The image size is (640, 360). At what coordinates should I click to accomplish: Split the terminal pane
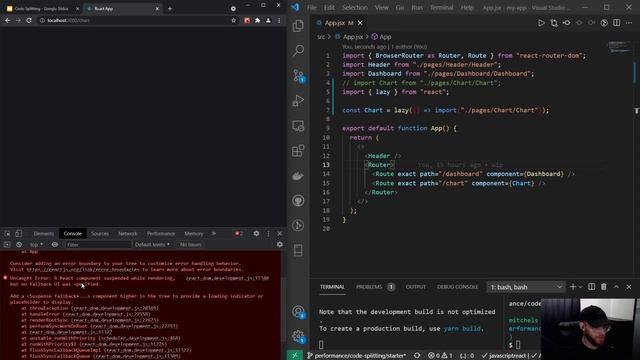coord(591,287)
